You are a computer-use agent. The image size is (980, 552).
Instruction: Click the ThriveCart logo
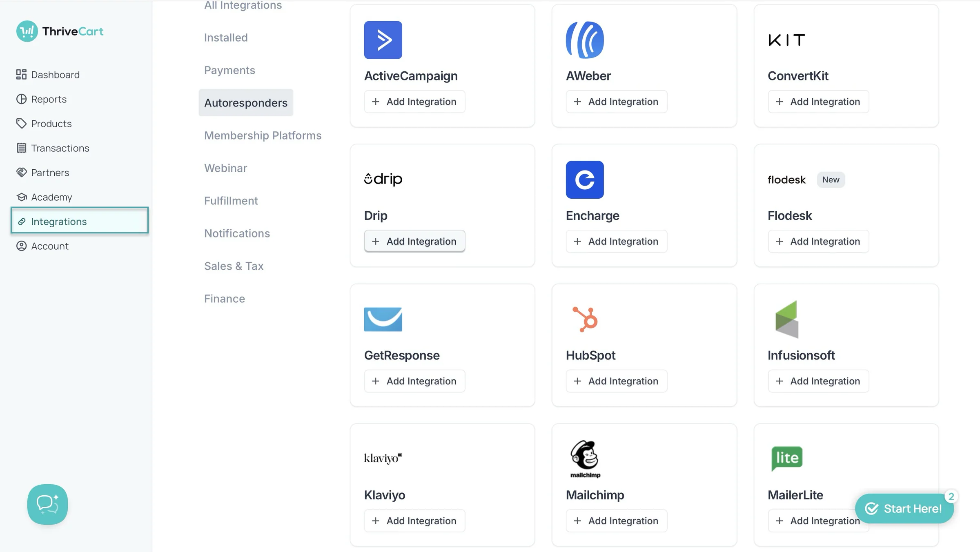pos(60,31)
